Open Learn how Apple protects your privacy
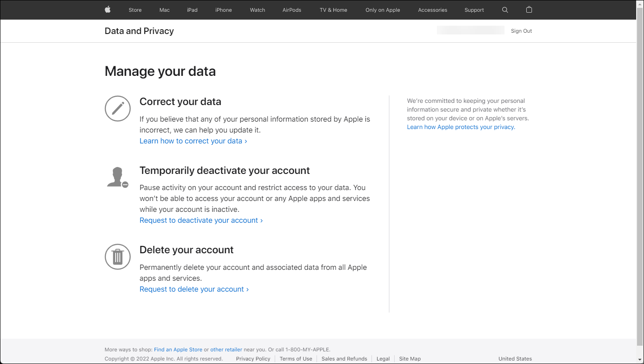Screen dimensions: 644x364 coord(461,127)
